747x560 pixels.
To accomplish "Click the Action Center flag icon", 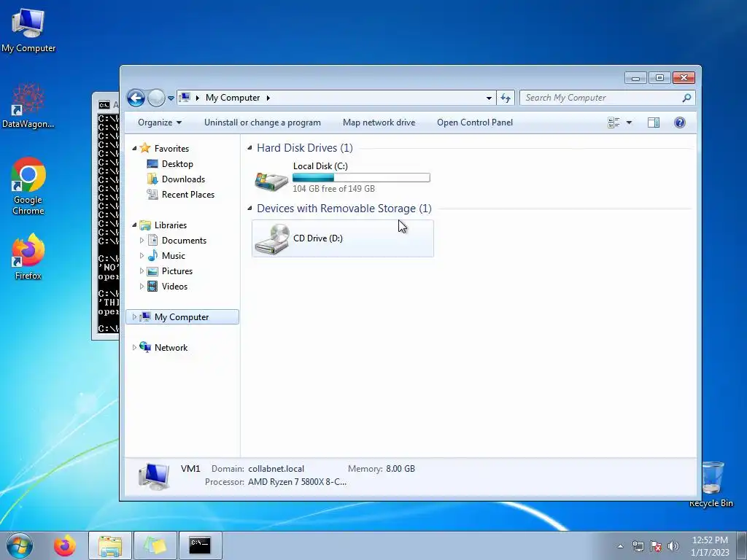I will point(656,546).
